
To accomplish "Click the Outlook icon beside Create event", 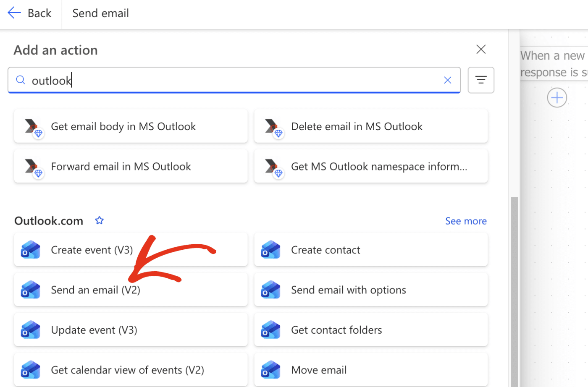I will click(x=31, y=250).
